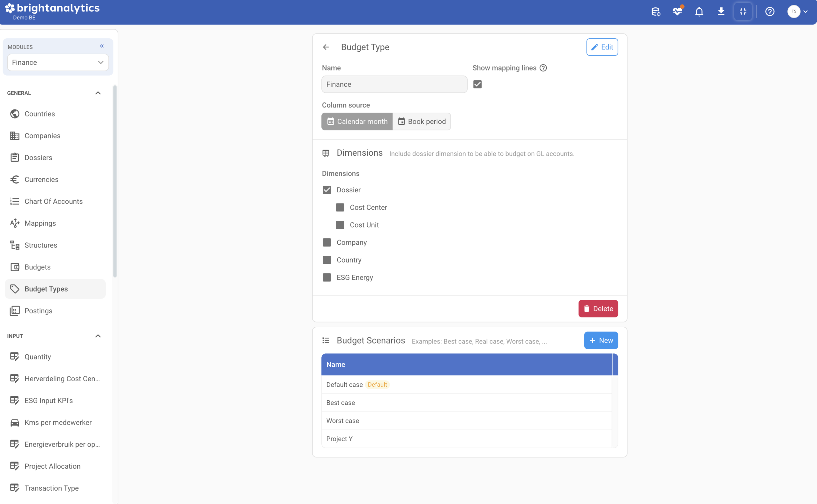
Task: Toggle the Show mapping lines checkbox
Action: [x=477, y=84]
